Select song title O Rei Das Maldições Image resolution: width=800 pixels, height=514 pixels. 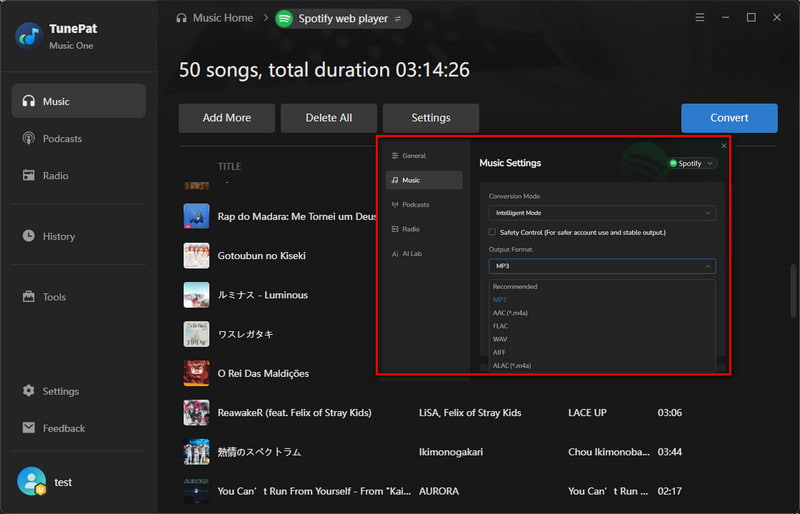[x=263, y=374]
